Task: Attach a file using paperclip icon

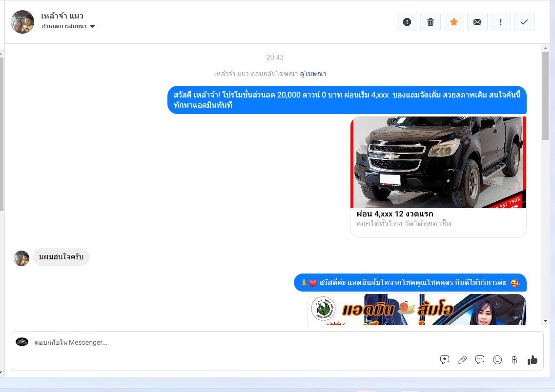Action: [462, 360]
